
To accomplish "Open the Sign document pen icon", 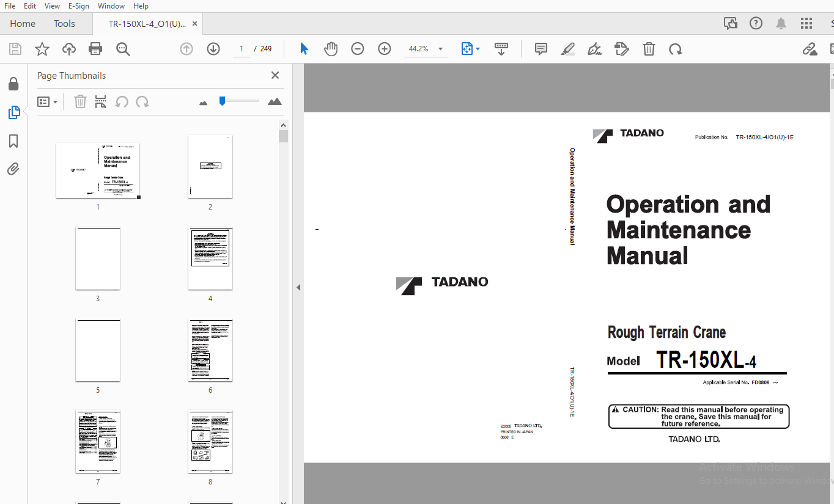I will (x=594, y=49).
